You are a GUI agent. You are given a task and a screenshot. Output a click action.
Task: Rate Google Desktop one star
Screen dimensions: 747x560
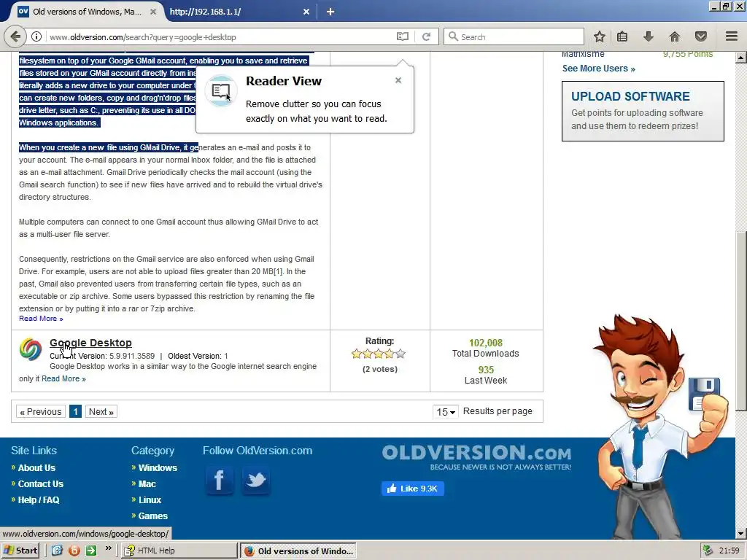point(356,354)
